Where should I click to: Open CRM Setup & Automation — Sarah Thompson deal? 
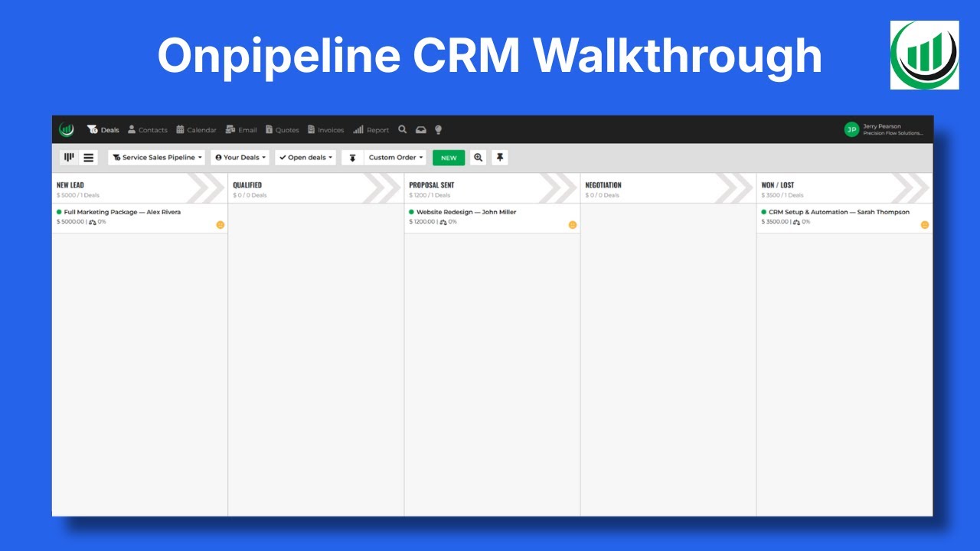839,212
